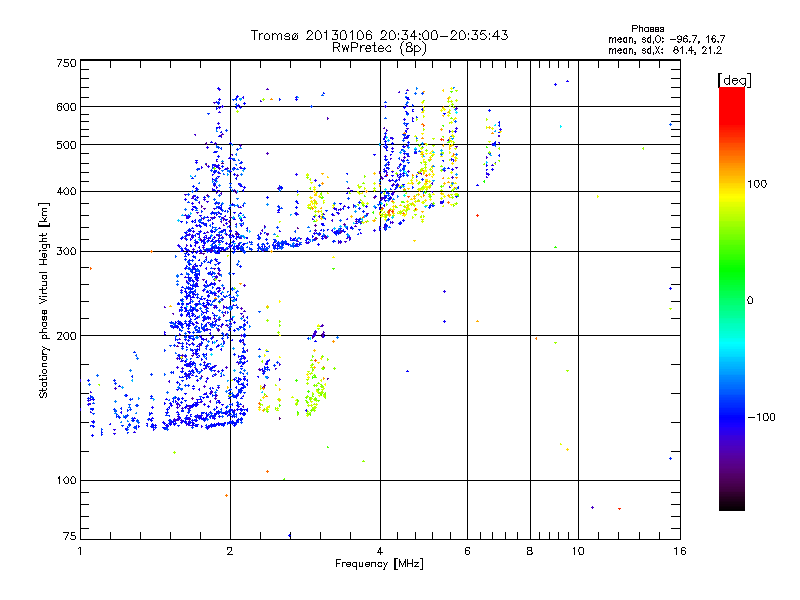This screenshot has width=800, height=600.
Task: Click the y-axis tick label '500'
Action: (x=66, y=145)
